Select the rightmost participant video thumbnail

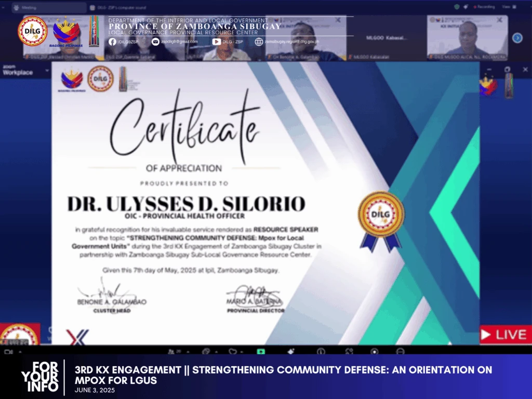467,37
